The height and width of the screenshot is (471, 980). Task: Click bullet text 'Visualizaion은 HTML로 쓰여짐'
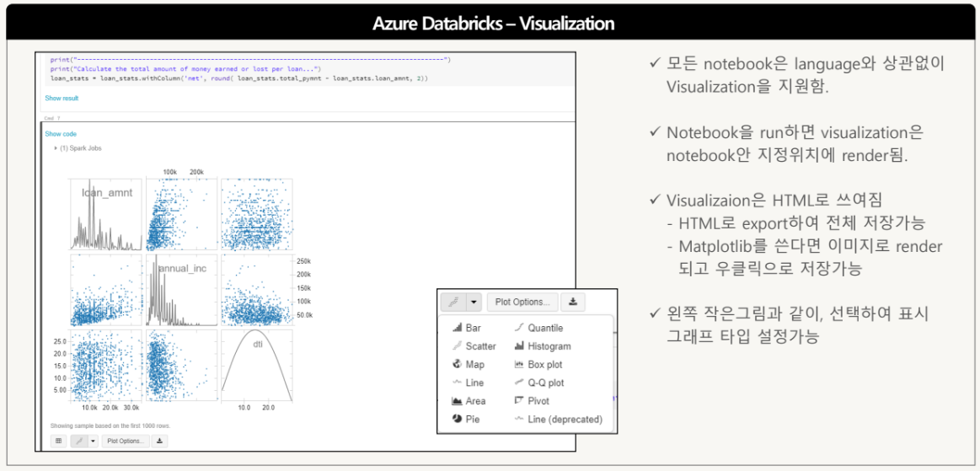click(x=774, y=199)
